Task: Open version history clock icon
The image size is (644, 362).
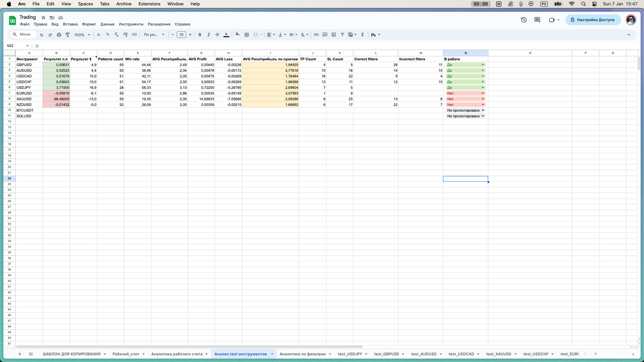Action: click(524, 20)
